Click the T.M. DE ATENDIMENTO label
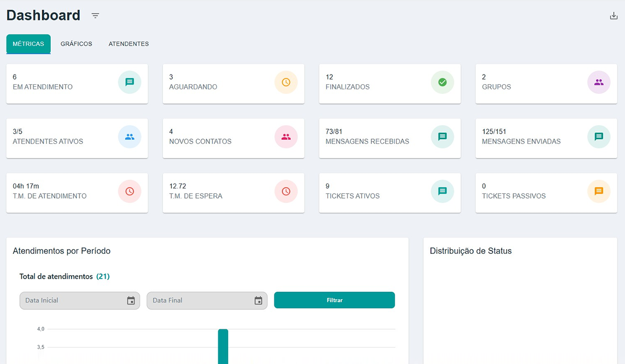Screen dimensions: 625x364 (50, 196)
